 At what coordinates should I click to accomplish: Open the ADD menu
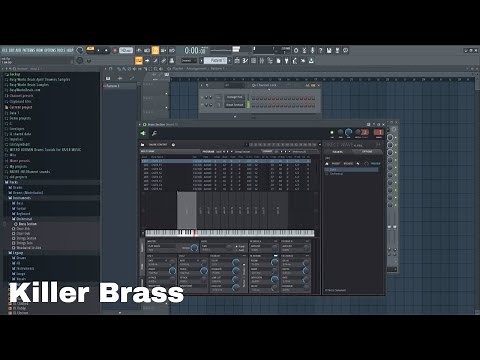pos(18,50)
